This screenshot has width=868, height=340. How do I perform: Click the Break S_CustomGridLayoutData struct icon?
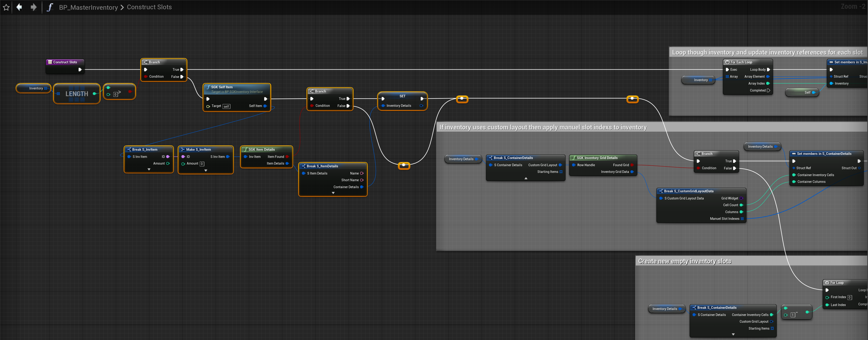click(x=661, y=191)
